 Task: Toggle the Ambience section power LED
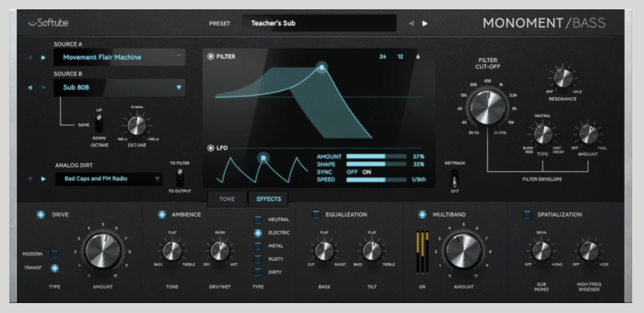click(x=162, y=214)
